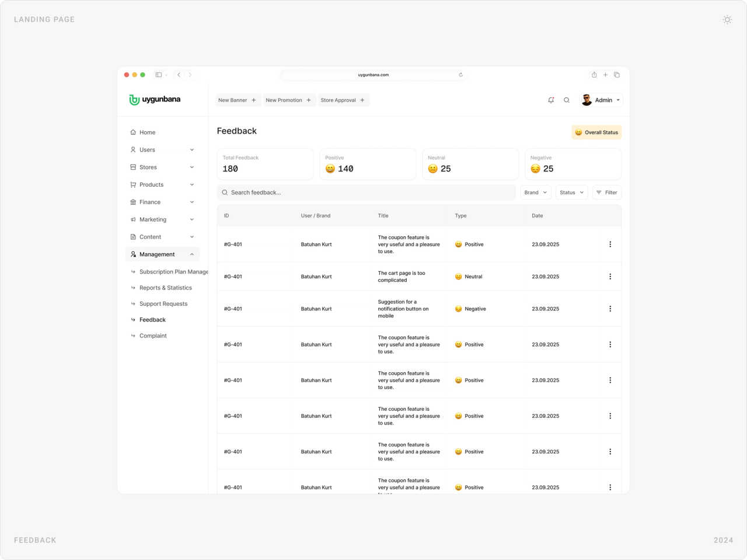Open the Brand filter dropdown
The height and width of the screenshot is (560, 747).
[x=536, y=192]
